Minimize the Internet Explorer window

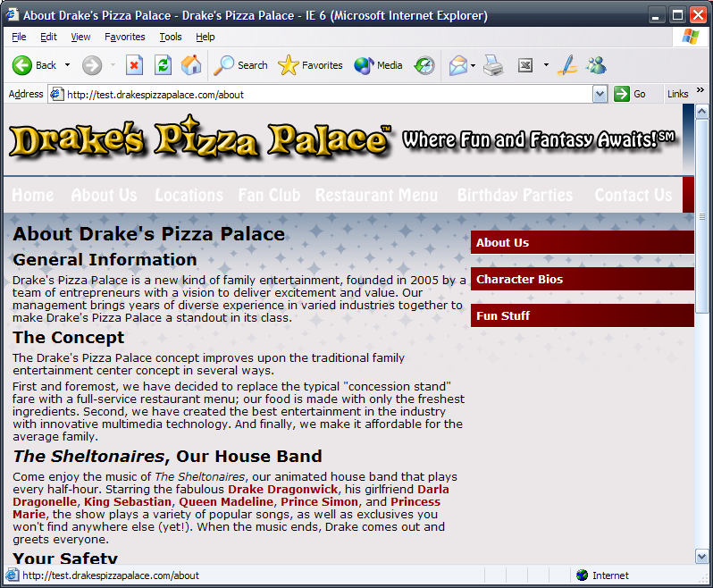point(655,15)
